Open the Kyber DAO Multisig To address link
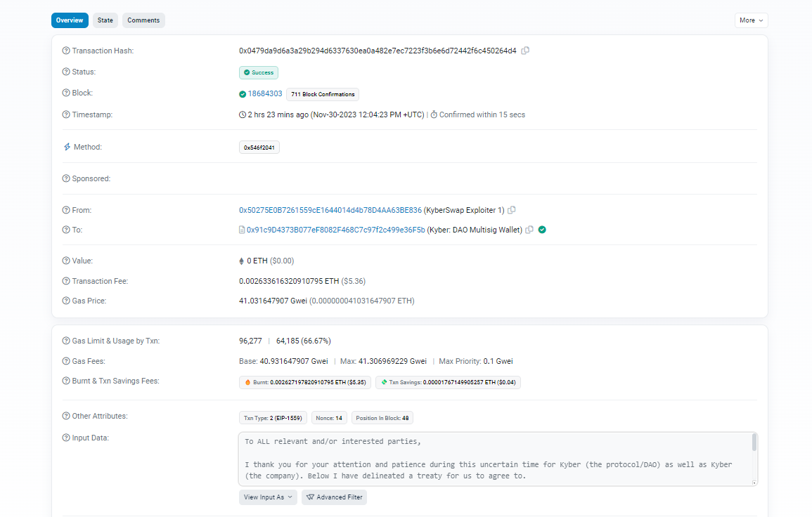The image size is (812, 517). click(335, 230)
